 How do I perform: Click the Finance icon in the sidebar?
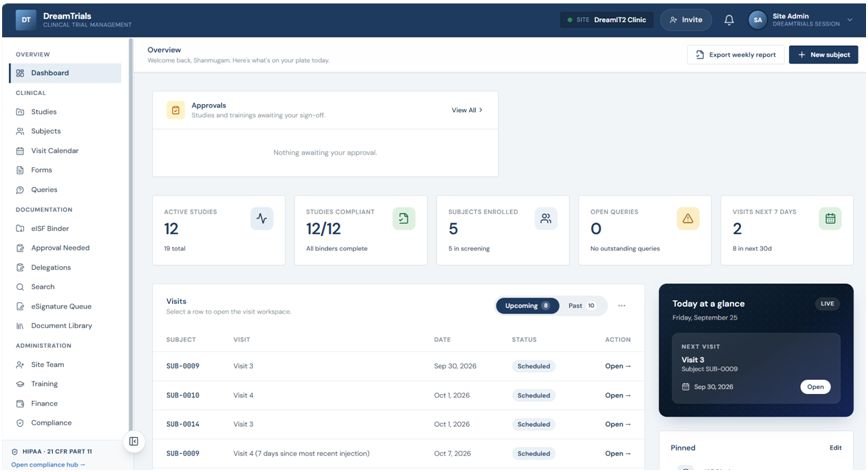coord(20,403)
